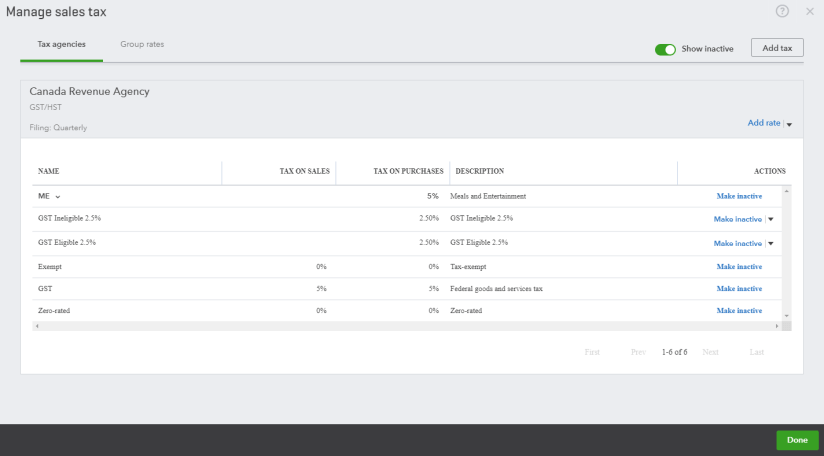Open dropdown arrow for GST Ineligible 2.5% actions

pyautogui.click(x=771, y=219)
